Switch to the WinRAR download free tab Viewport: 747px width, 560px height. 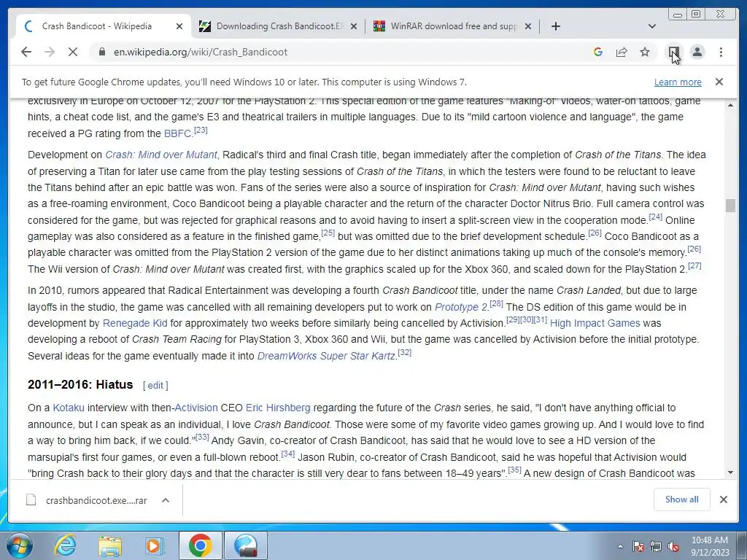click(x=454, y=26)
